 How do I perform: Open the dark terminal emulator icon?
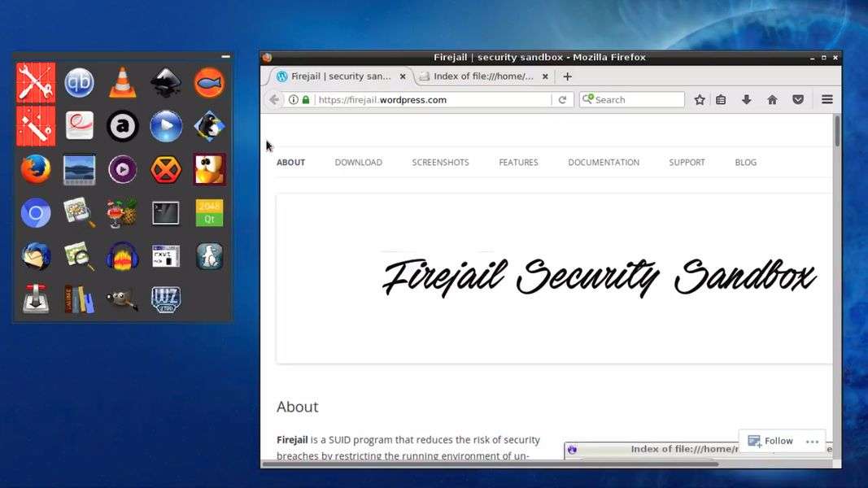point(165,213)
